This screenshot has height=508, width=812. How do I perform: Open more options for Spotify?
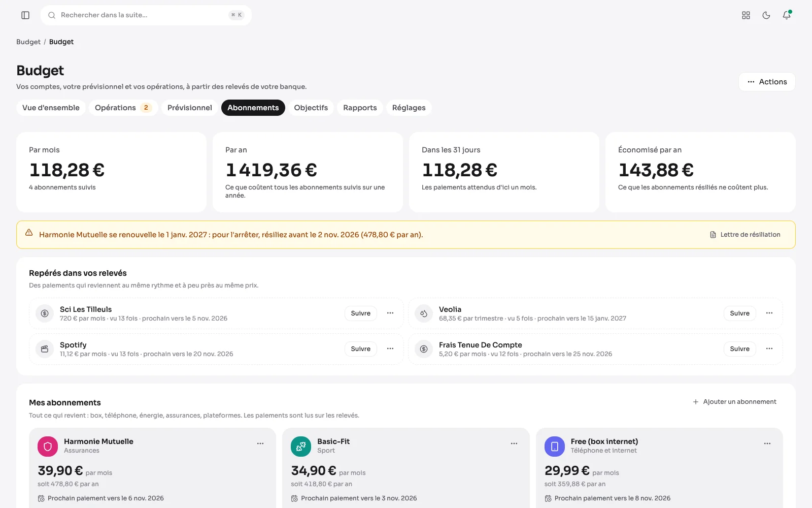[x=390, y=349]
